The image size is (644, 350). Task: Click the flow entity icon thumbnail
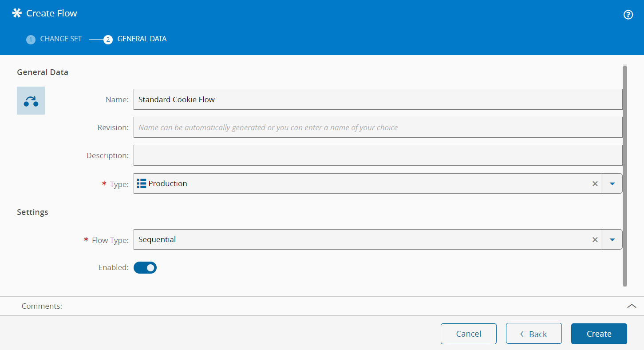(31, 101)
